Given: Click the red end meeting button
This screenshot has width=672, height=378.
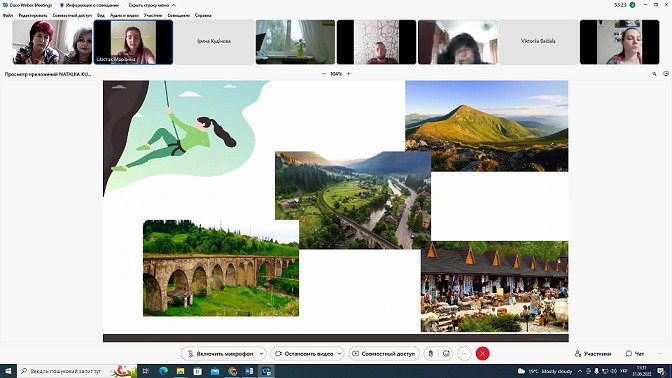Looking at the screenshot, I should (x=482, y=354).
